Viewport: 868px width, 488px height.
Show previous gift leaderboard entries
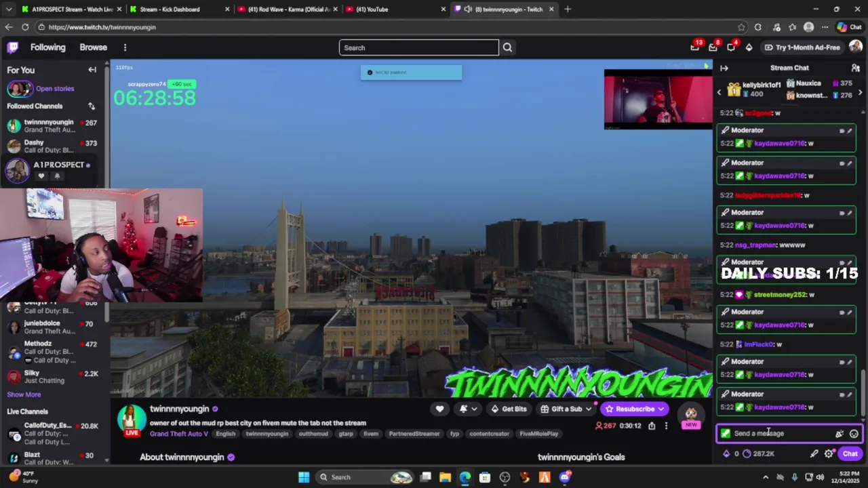719,92
